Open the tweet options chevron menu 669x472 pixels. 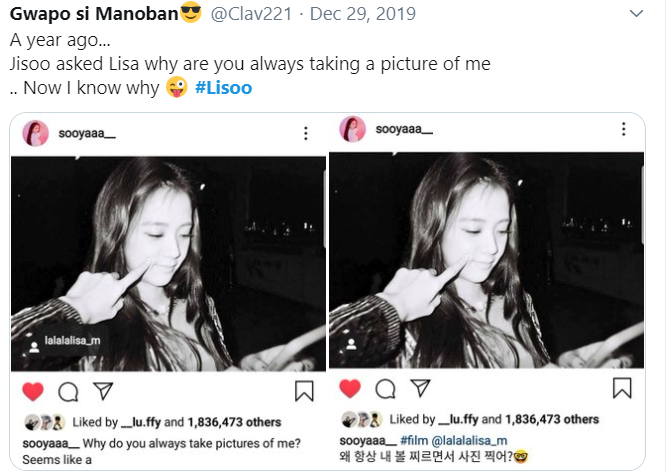(636, 14)
